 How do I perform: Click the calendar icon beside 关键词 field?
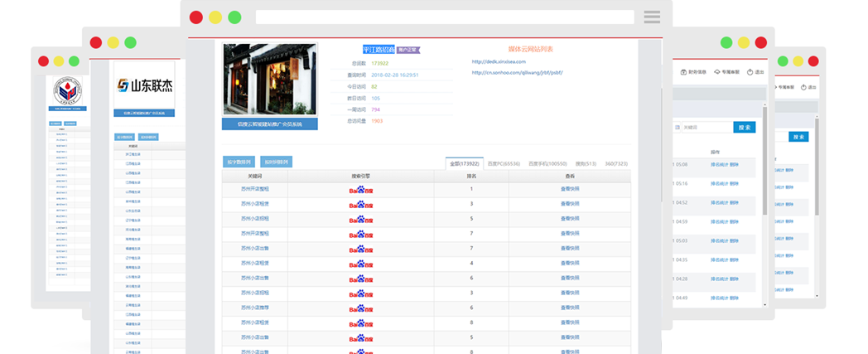pos(678,128)
